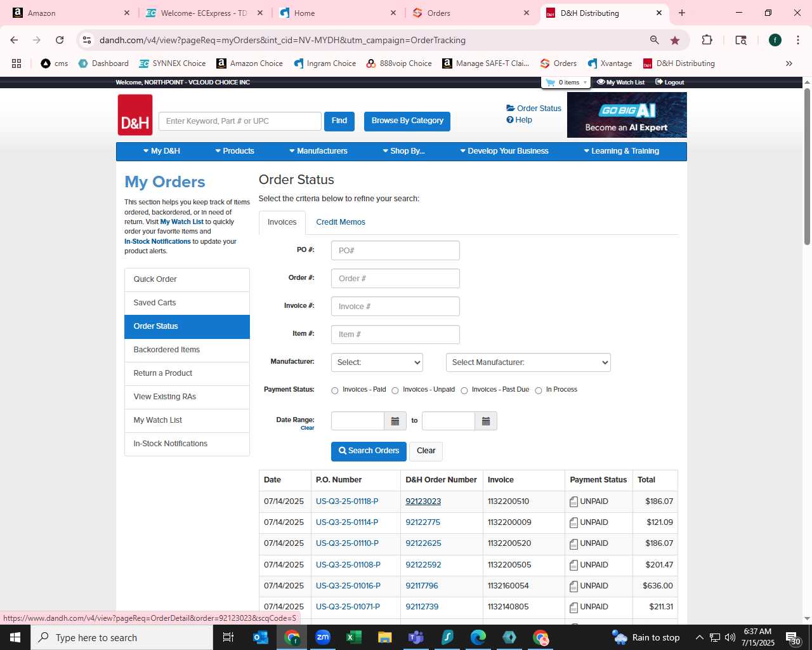Select Invoices - Unpaid radio button
The height and width of the screenshot is (650, 812).
(395, 390)
